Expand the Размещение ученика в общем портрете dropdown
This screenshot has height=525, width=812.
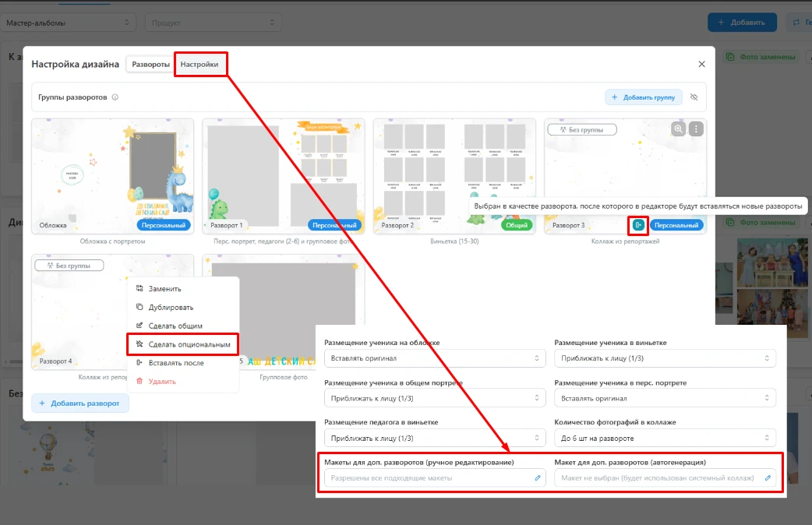point(435,398)
